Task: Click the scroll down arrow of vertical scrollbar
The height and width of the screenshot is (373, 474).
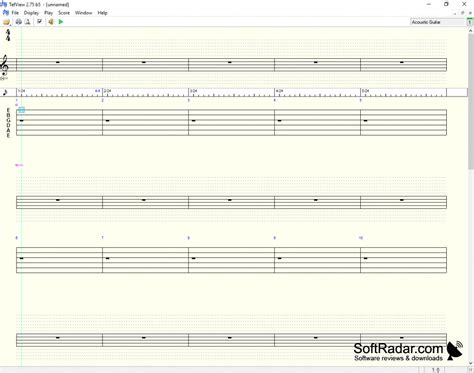Action: coord(471,363)
